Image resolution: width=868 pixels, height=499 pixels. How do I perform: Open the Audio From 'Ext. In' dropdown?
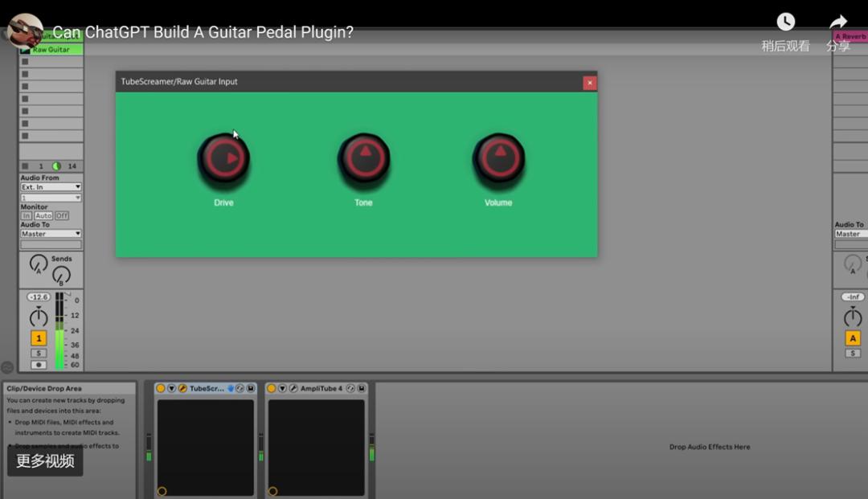tap(51, 187)
